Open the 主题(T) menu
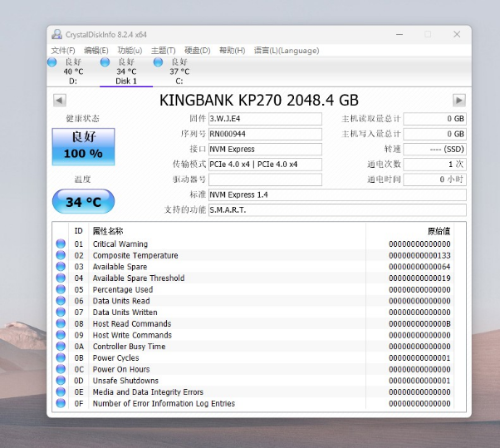Image resolution: width=500 pixels, height=448 pixels. coord(164,51)
